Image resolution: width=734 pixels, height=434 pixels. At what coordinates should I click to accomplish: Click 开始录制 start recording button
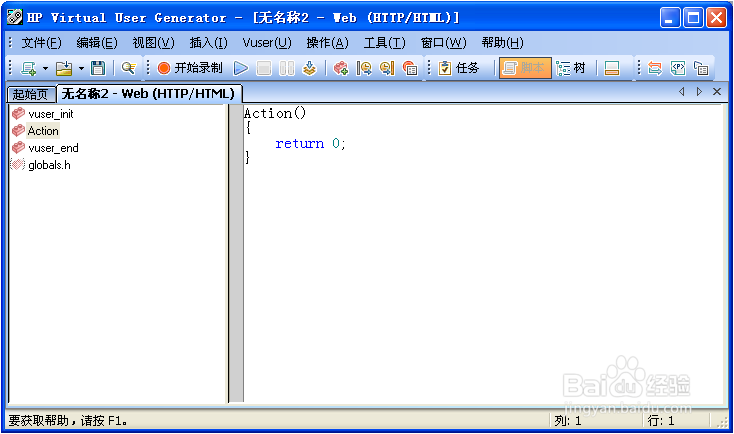pos(190,68)
